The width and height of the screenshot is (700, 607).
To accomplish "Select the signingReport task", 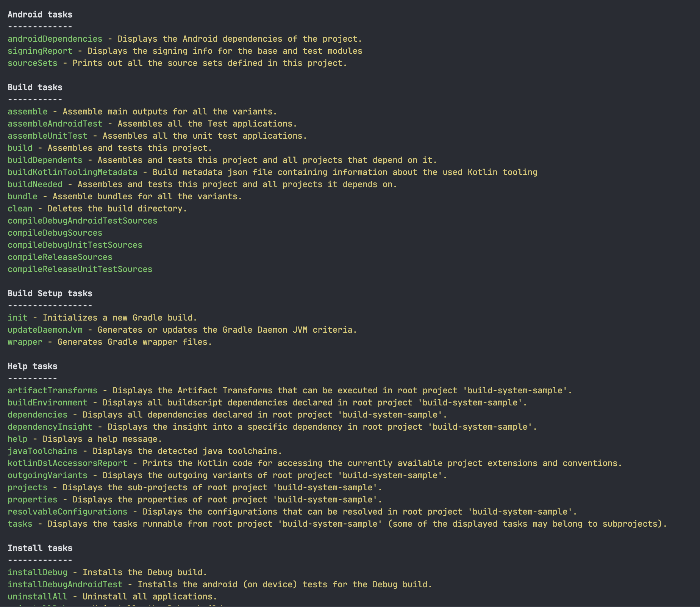I will (x=40, y=51).
